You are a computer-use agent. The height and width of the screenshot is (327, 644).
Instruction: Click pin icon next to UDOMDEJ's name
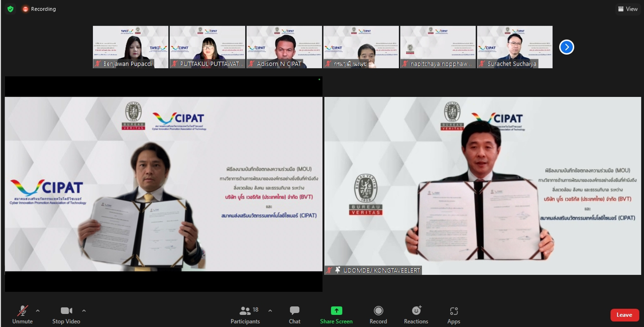coord(338,270)
